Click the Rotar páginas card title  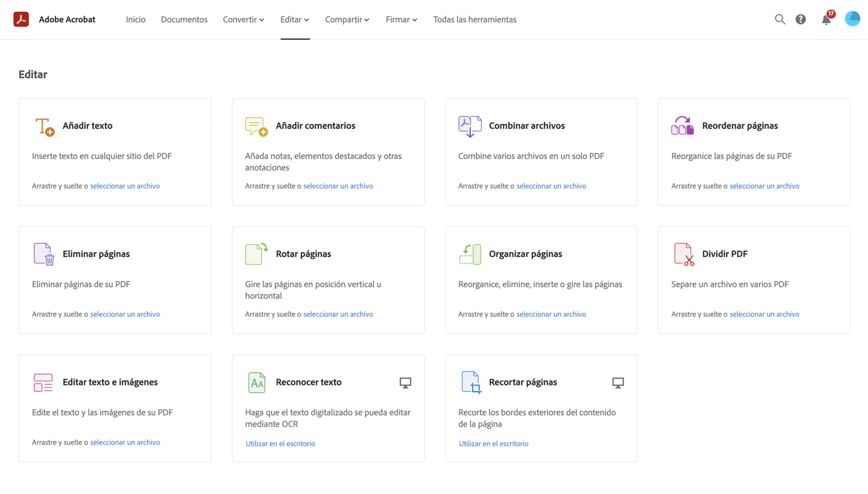pos(303,254)
